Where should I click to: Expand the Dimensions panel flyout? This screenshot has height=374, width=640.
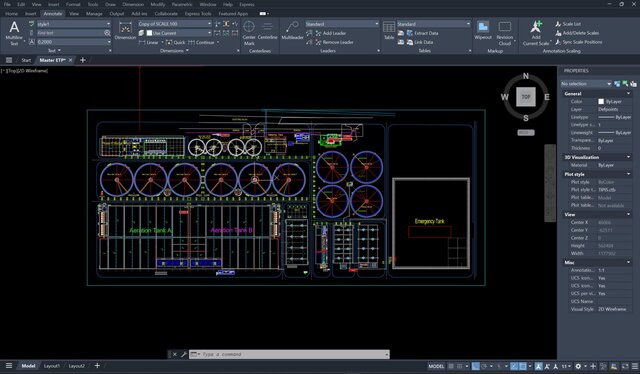(x=175, y=51)
